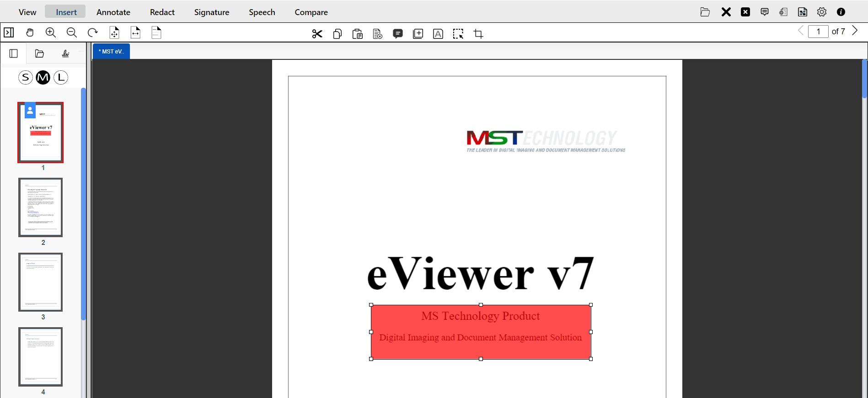Click the export/save document icon

(x=803, y=12)
